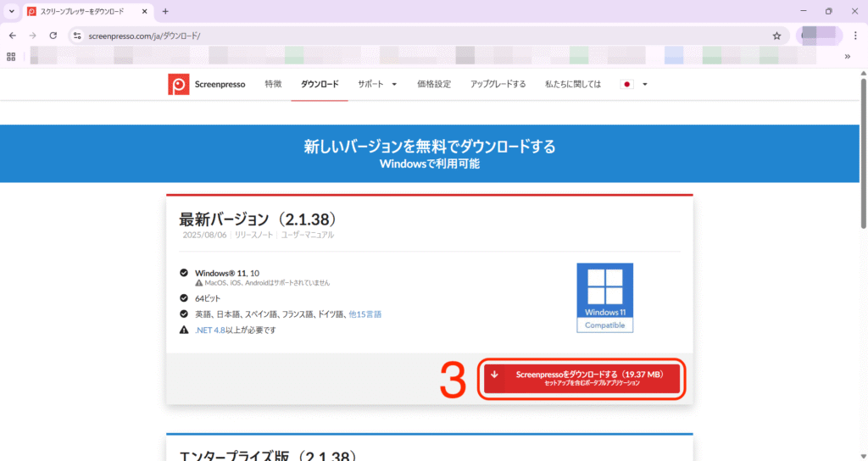The image size is (868, 461).
Task: Click the checkmark icon beside Windows® 11
Action: coord(184,273)
